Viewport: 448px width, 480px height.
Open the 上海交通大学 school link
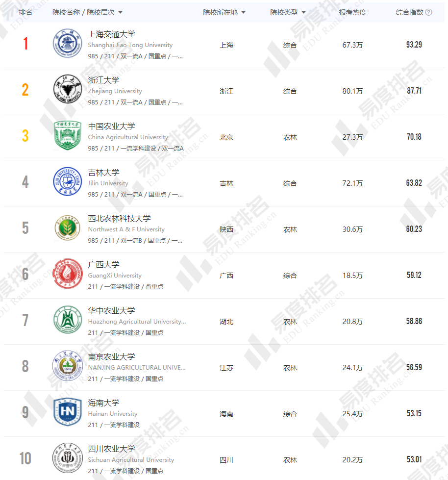click(x=111, y=34)
